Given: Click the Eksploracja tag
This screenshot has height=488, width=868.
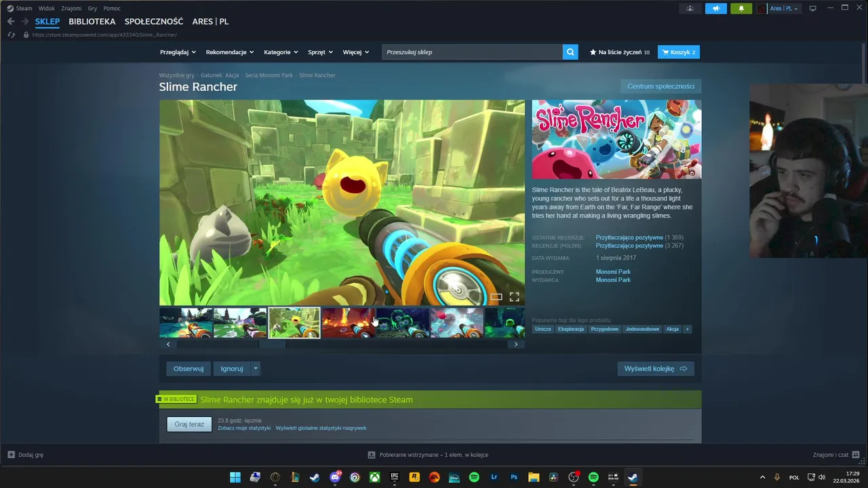Looking at the screenshot, I should pos(571,329).
